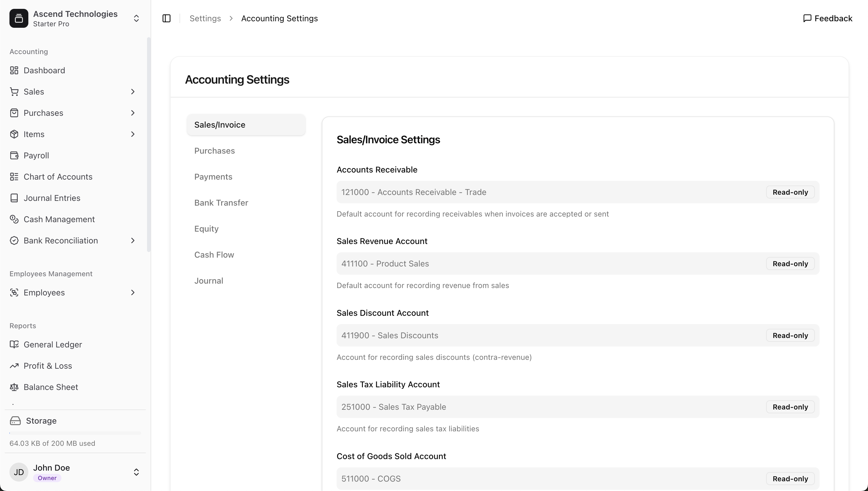Expand the Bank Reconciliation submenu arrow
This screenshot has height=491, width=868.
133,240
